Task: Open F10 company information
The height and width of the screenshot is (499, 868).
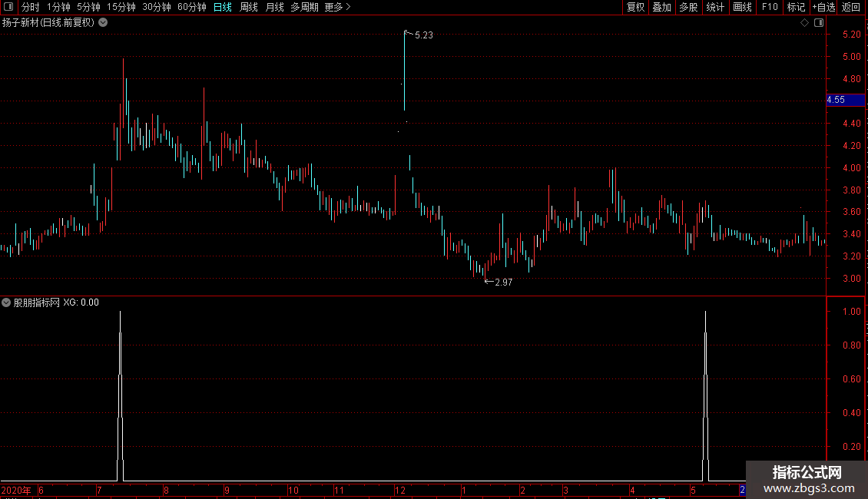Action: click(x=770, y=7)
